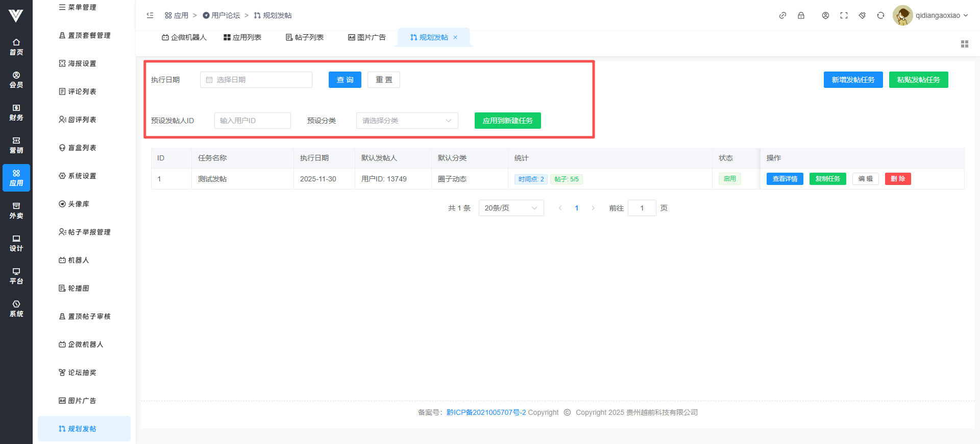Click the refresh page icon
980x444 pixels.
click(880, 15)
